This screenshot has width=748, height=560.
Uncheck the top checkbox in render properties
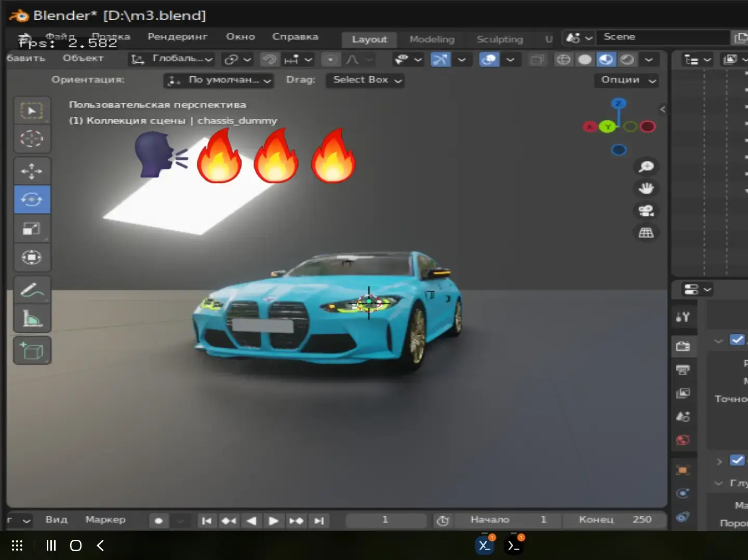[737, 340]
